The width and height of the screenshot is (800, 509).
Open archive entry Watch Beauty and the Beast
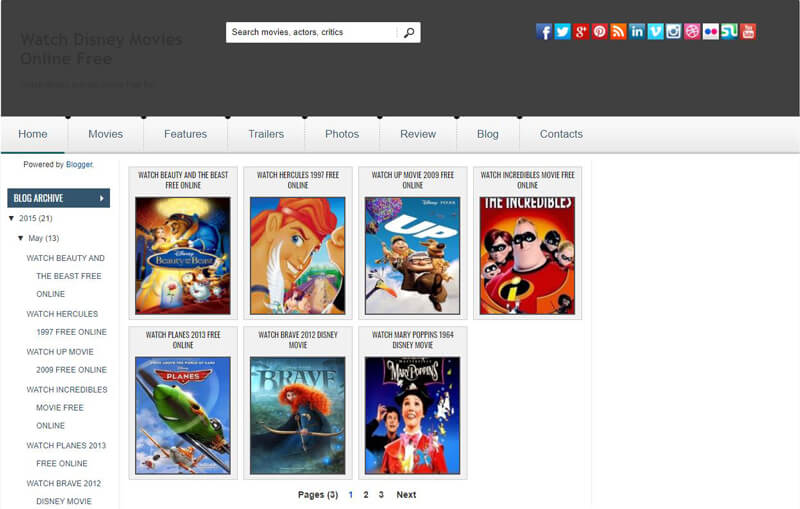(65, 276)
